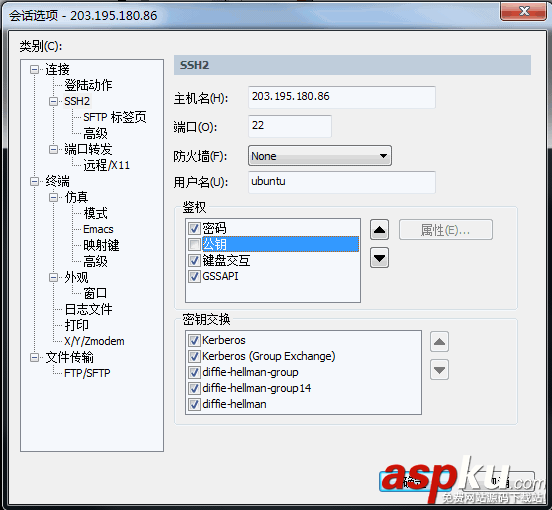Image resolution: width=552 pixels, height=510 pixels.
Task: Select diffie-hellman-group14 row text
Action: [x=257, y=388]
